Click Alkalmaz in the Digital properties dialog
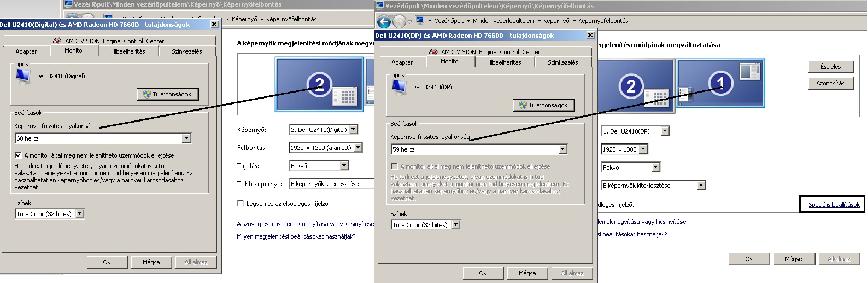This screenshot has height=283, width=868. point(196,262)
